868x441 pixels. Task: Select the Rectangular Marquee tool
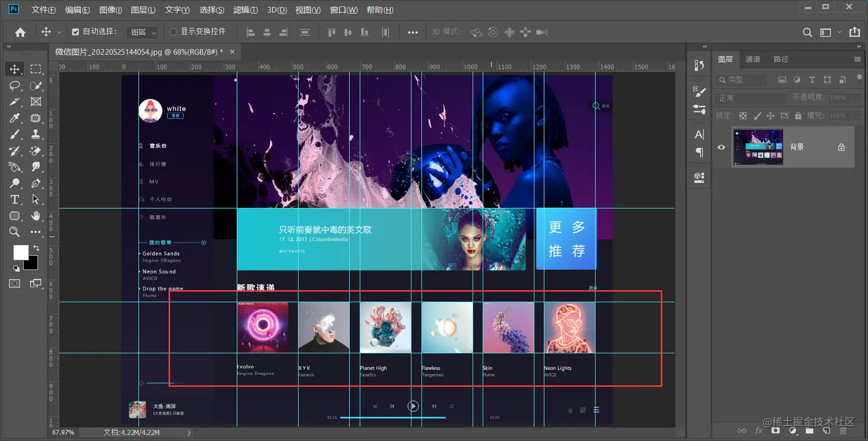pos(36,69)
